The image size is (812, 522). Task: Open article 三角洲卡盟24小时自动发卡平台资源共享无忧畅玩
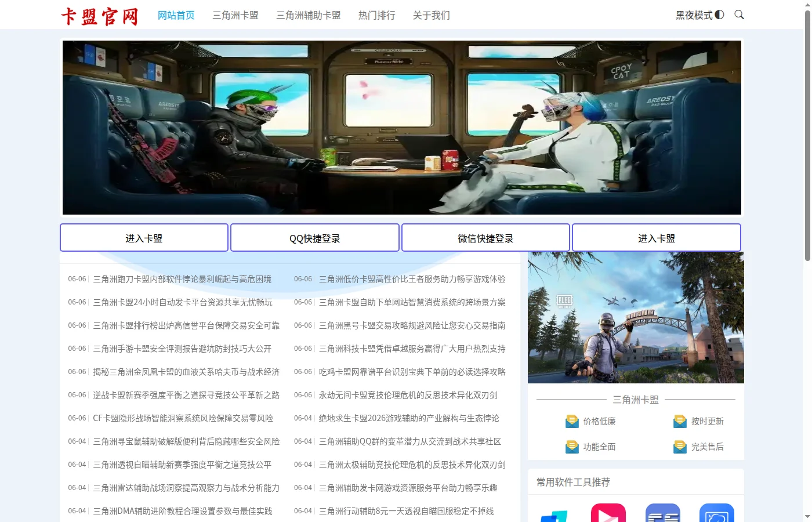[183, 302]
